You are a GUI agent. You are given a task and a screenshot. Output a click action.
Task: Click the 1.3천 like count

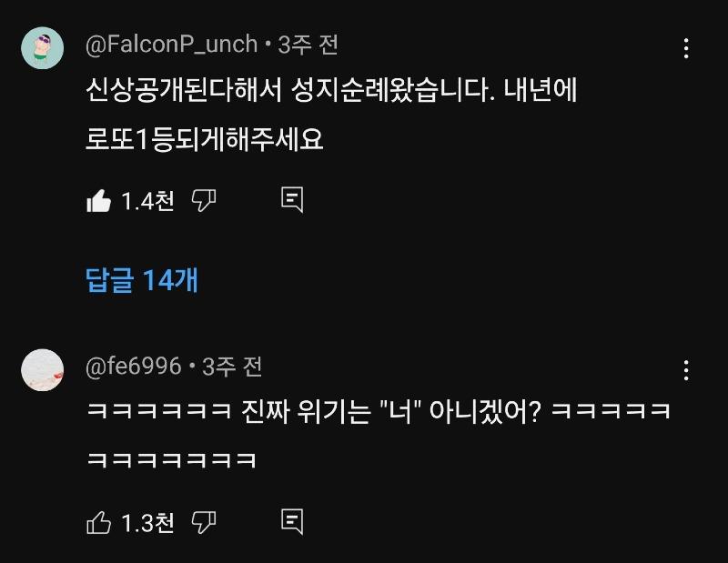click(x=147, y=523)
